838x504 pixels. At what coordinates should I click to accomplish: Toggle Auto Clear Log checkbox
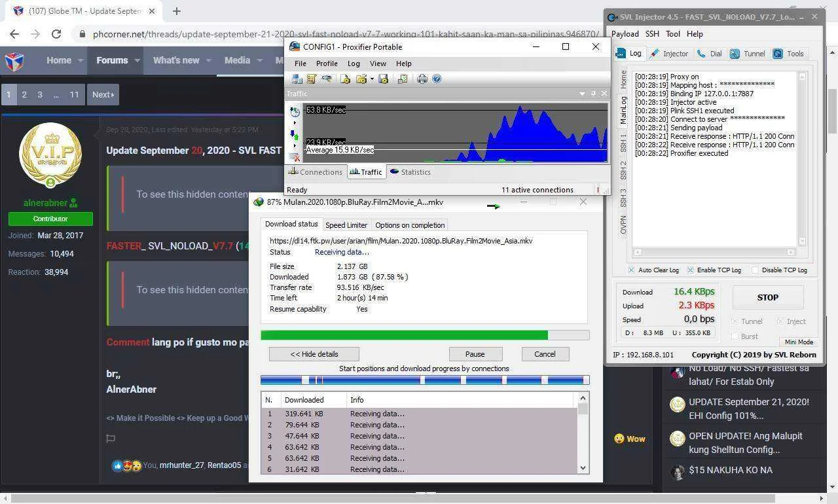(x=631, y=270)
